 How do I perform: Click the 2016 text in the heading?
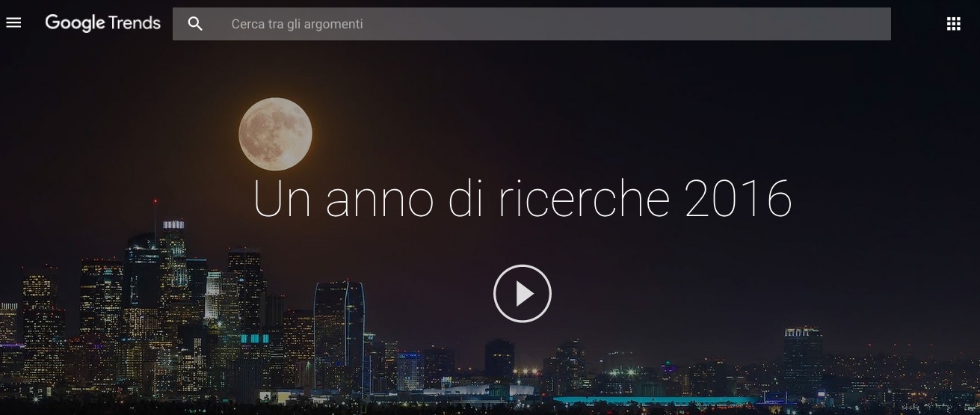coord(739,198)
